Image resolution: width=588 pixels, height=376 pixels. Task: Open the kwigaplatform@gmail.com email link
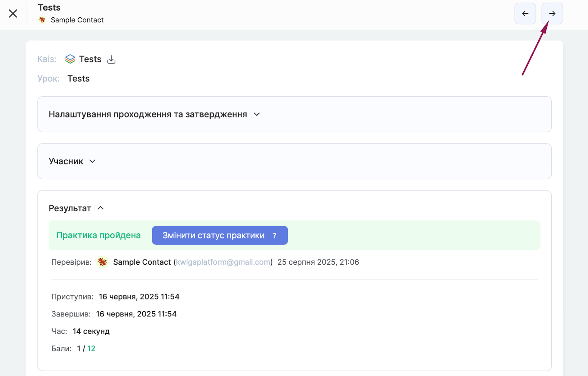coord(223,262)
